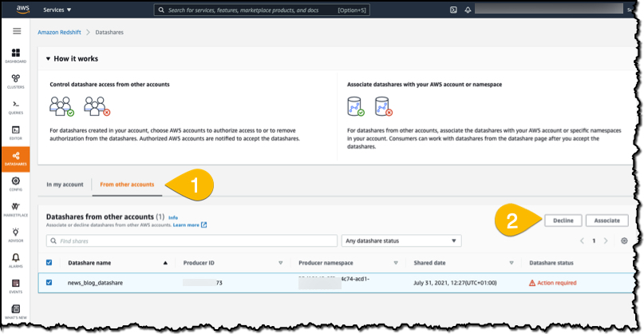This screenshot has height=334, width=644.
Task: Open the query Editor sidebar icon
Action: [16, 133]
